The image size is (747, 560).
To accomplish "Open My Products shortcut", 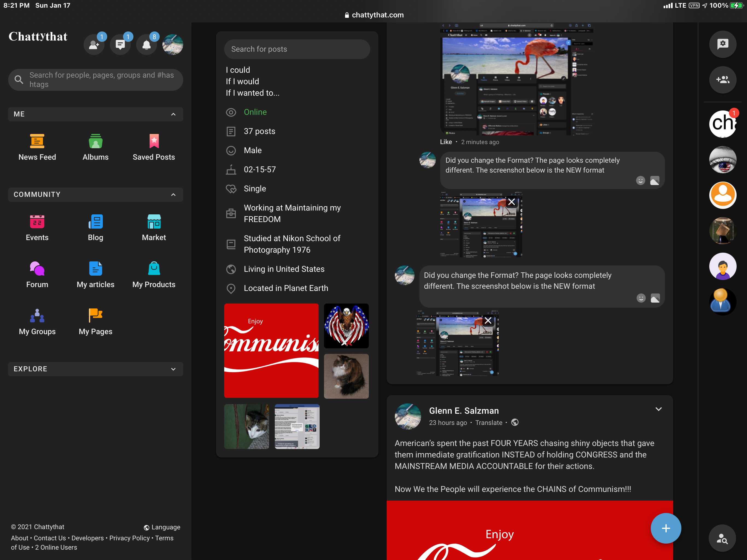I will point(154,275).
